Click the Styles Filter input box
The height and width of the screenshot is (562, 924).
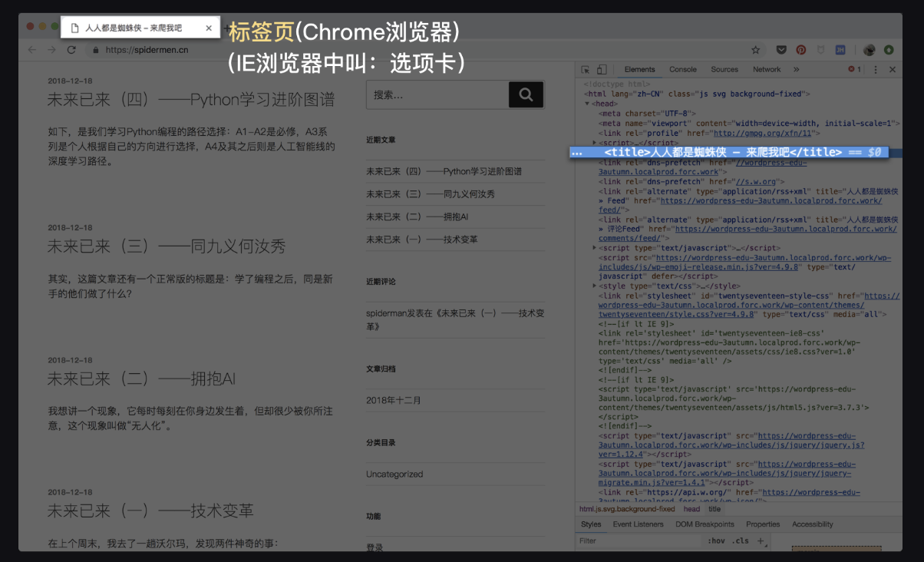pos(641,541)
